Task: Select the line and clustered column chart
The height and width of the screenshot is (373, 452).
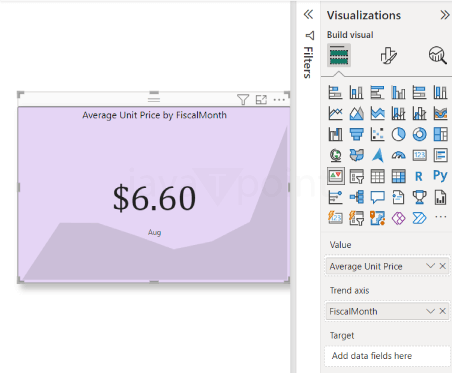Action: (x=419, y=113)
